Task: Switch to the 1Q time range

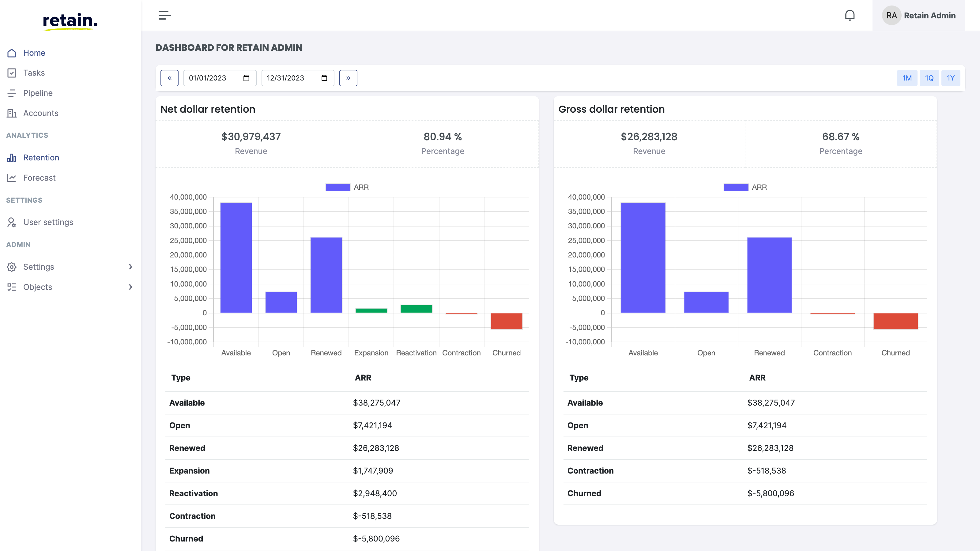Action: tap(929, 77)
